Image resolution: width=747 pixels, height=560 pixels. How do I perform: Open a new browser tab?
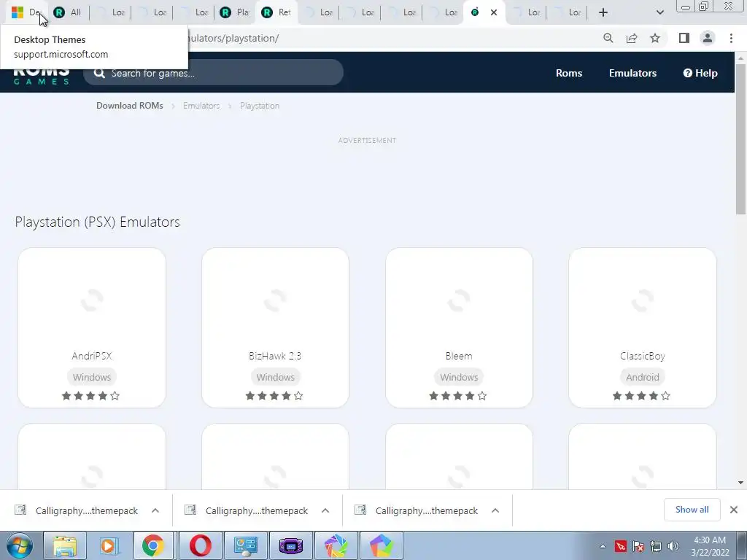coord(603,12)
